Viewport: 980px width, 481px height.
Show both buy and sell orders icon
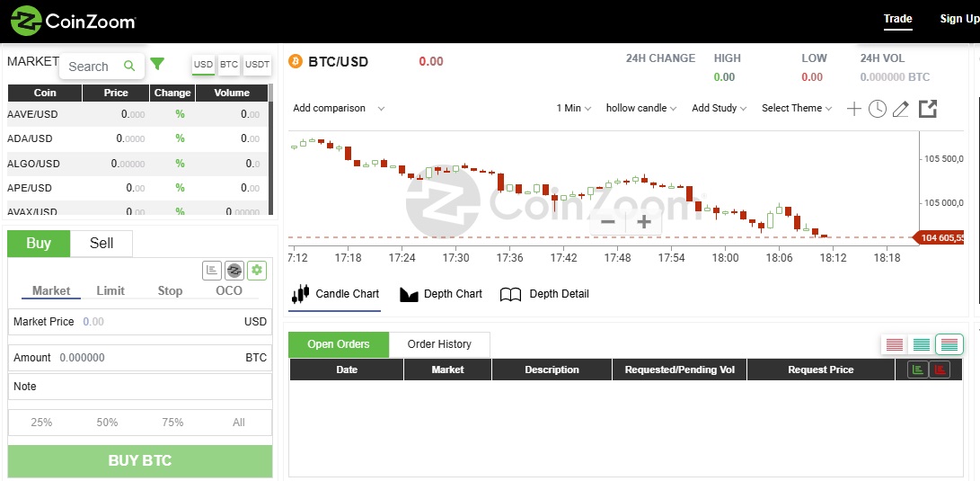[x=949, y=344]
